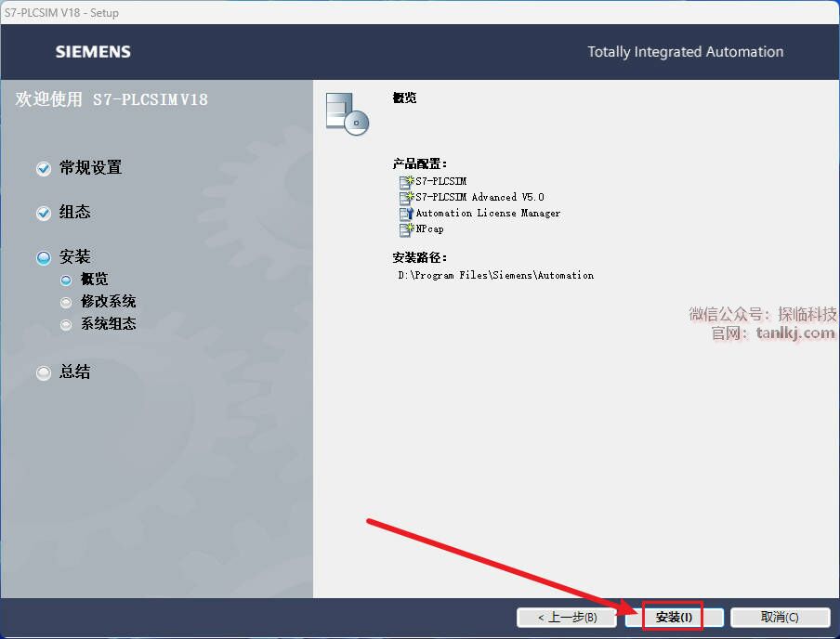Click the NPcap product icon
This screenshot has width=840, height=639.
point(407,229)
